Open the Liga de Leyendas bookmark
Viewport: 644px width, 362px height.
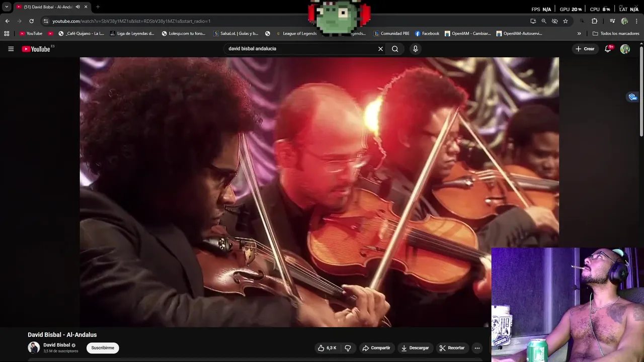point(132,34)
